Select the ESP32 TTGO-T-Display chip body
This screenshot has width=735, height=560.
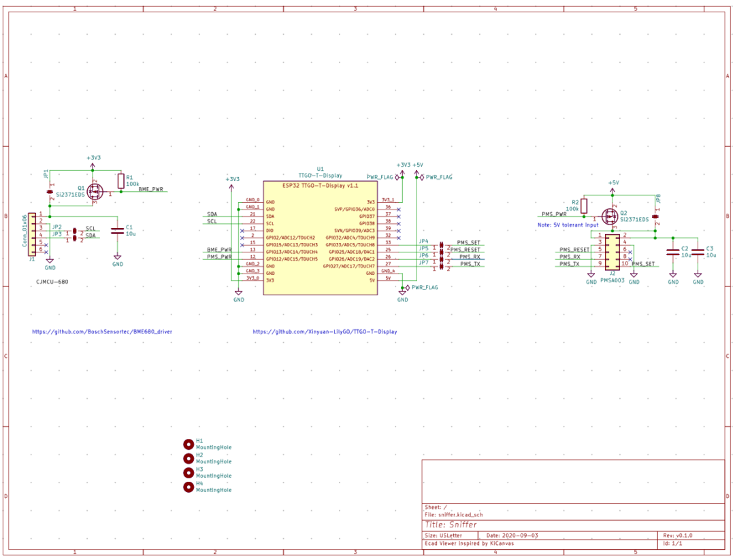point(320,238)
